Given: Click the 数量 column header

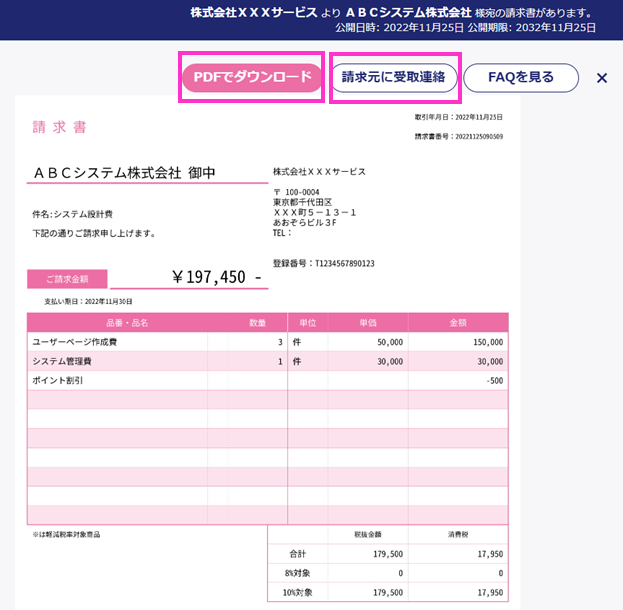Looking at the screenshot, I should click(257, 323).
